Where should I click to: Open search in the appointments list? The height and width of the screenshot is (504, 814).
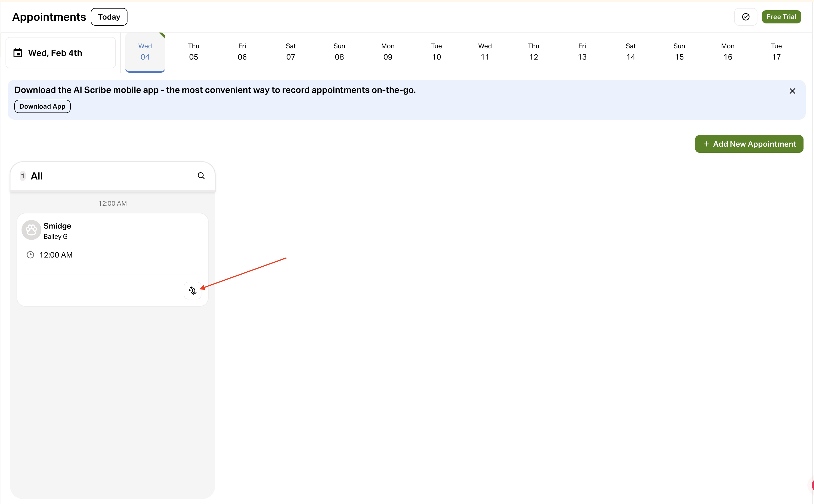pos(201,175)
